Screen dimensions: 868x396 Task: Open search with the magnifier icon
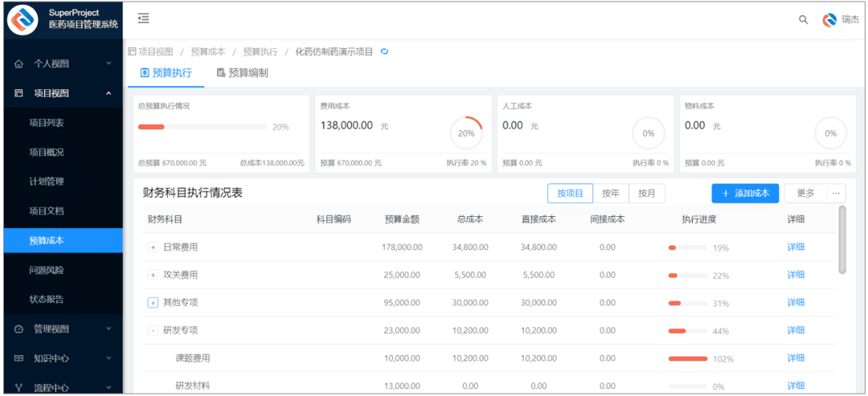(803, 20)
